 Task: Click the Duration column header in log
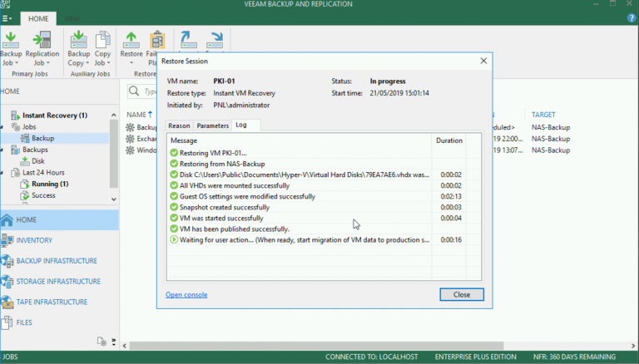(x=449, y=140)
